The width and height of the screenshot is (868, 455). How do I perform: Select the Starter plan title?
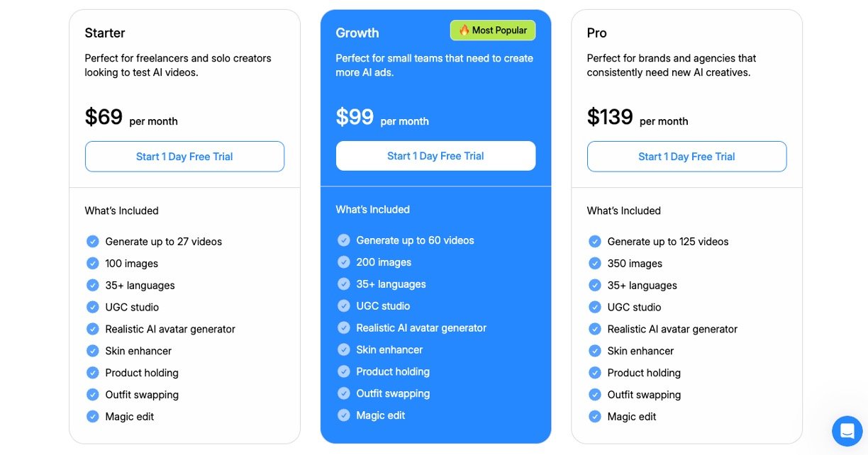[105, 33]
